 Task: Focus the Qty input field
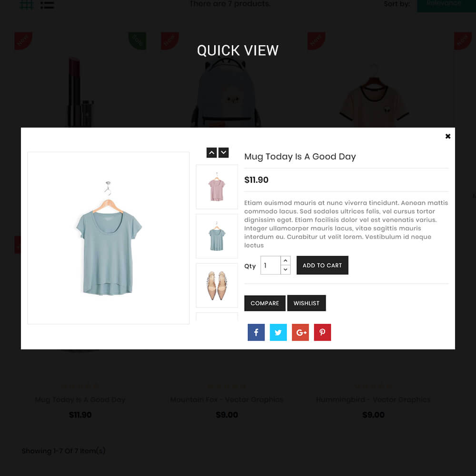270,265
